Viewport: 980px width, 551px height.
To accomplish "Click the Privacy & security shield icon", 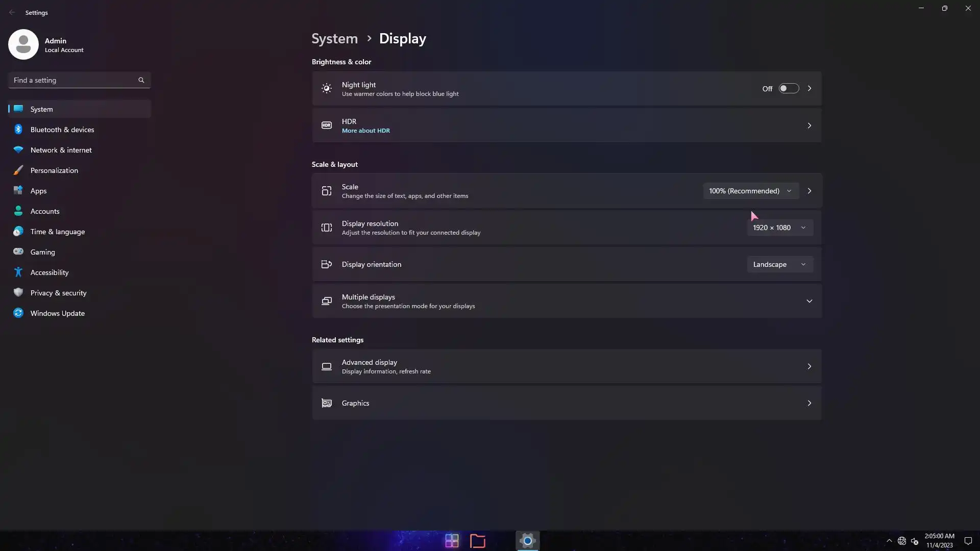I will point(18,293).
